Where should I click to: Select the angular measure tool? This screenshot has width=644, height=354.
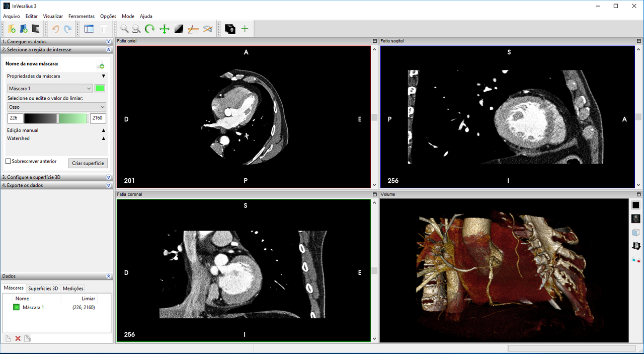(x=207, y=29)
